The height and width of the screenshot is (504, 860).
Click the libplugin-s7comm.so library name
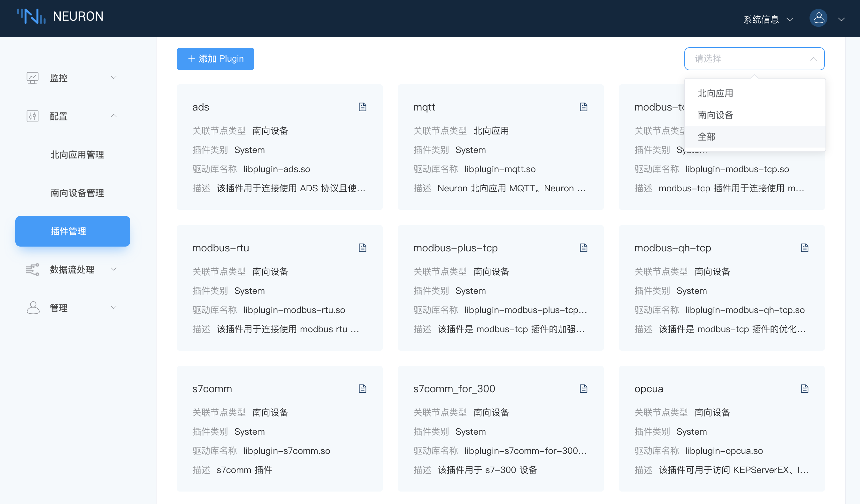[x=287, y=451]
